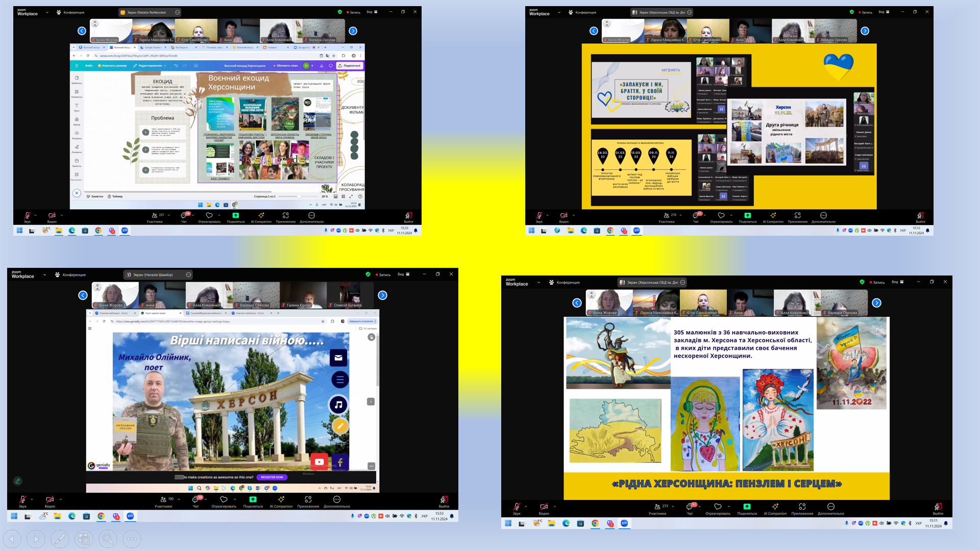Expand arrow beside Участники 221 in top-left window
The image size is (980, 551).
click(169, 215)
